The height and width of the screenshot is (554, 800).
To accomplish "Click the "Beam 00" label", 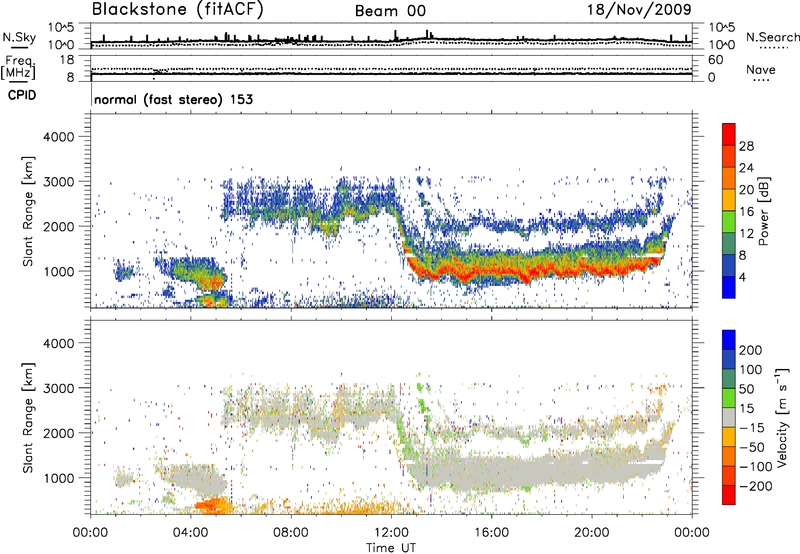I will pos(390,11).
